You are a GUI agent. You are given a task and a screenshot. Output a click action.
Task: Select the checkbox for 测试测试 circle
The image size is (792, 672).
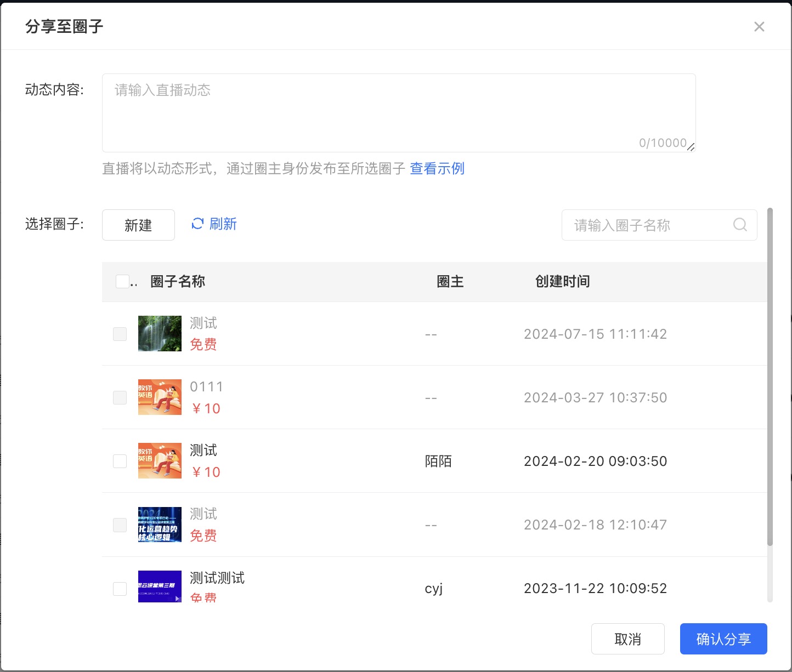pos(120,589)
